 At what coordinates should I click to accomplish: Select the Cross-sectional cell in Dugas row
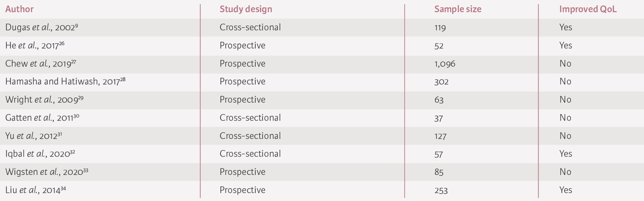250,28
